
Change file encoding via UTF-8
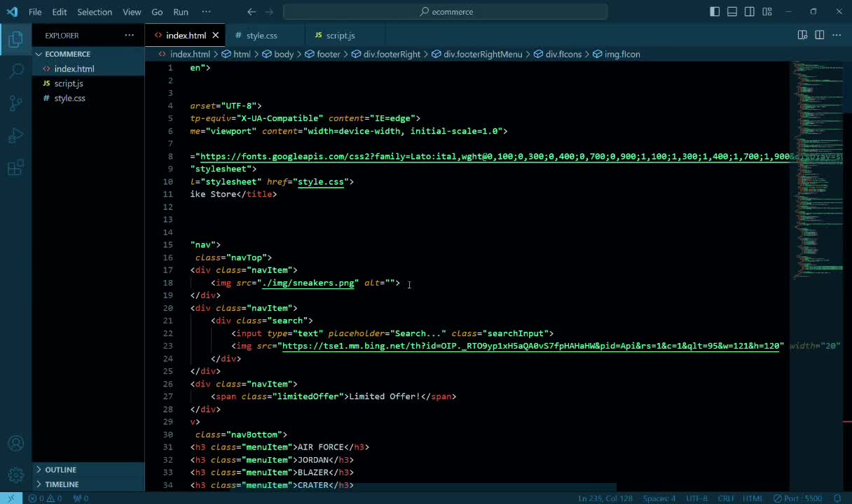click(x=696, y=498)
